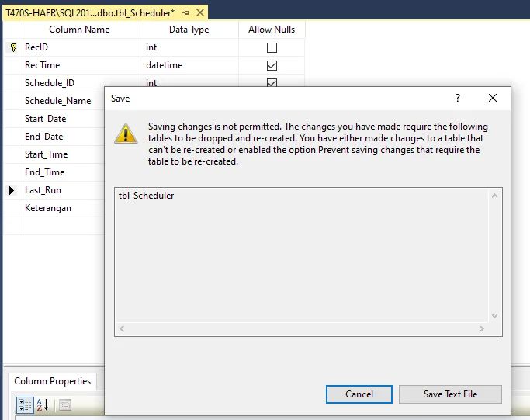Switch Column Properties to categorized view

pos(25,405)
